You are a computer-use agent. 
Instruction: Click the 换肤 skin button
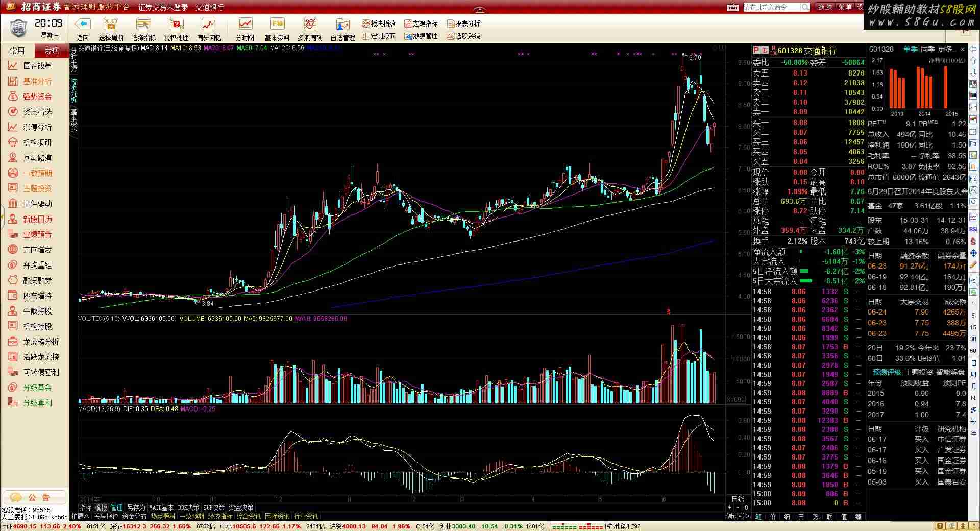[x=825, y=7]
